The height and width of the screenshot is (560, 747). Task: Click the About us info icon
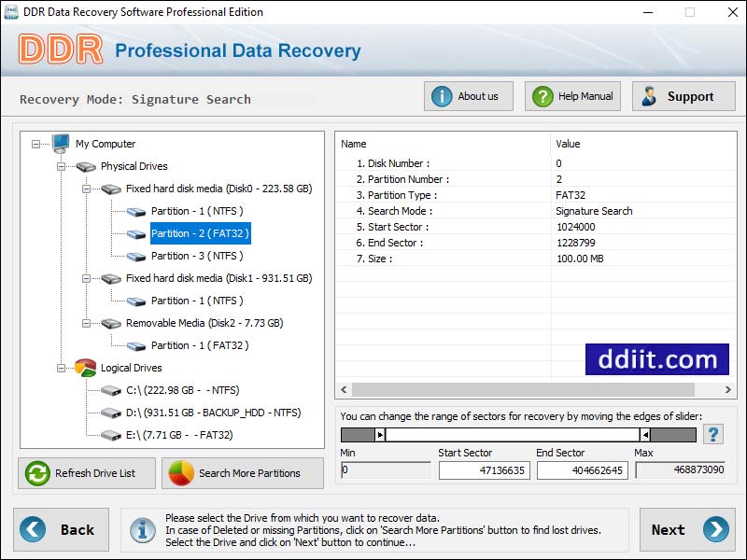click(442, 95)
